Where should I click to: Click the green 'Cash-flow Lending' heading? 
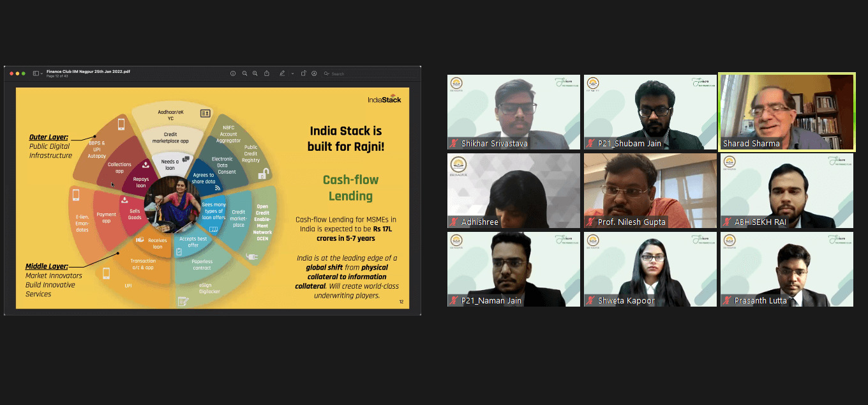point(351,187)
